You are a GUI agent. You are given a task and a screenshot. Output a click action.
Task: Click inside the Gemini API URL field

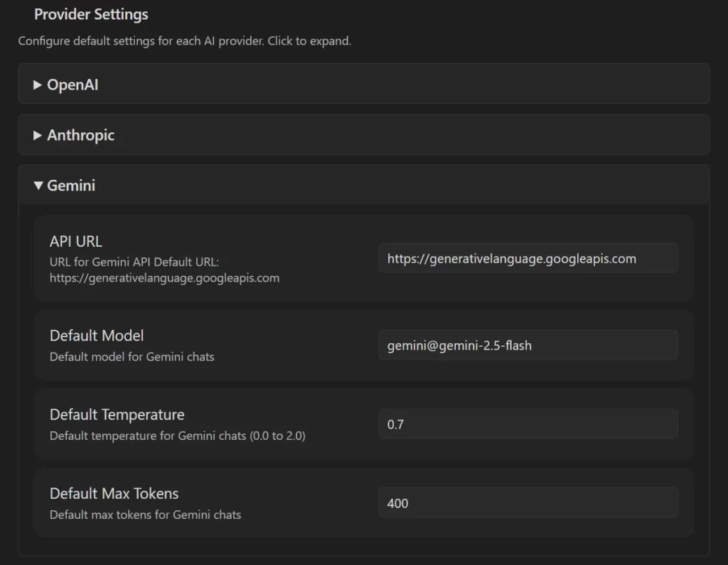528,258
